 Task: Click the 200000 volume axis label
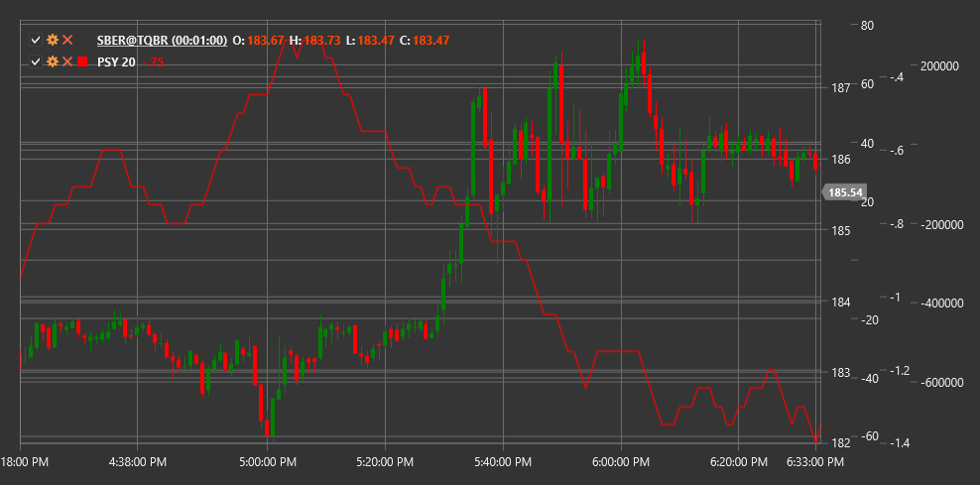[x=941, y=65]
